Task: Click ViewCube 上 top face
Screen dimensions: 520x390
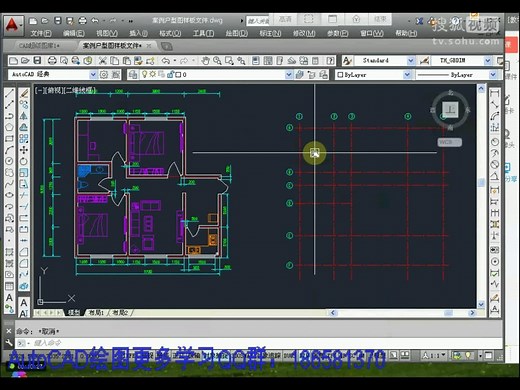Action: [x=450, y=109]
